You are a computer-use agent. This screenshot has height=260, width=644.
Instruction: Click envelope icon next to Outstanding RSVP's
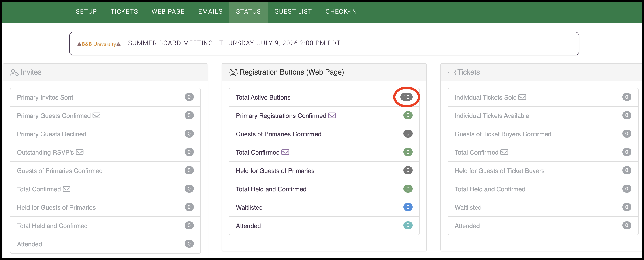click(x=79, y=152)
